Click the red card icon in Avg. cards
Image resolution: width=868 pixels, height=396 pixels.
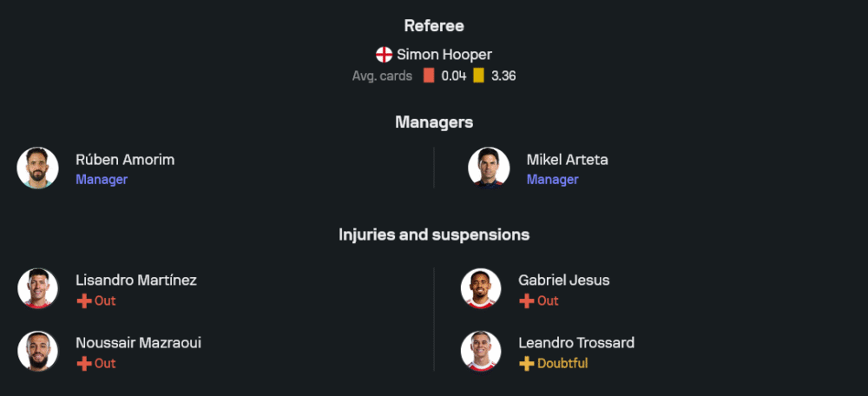(x=429, y=76)
